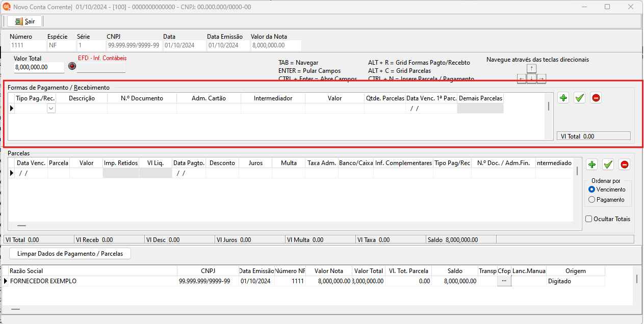The image size is (644, 324).
Task: Click the Inf. Complementares column header
Action: tap(403, 163)
